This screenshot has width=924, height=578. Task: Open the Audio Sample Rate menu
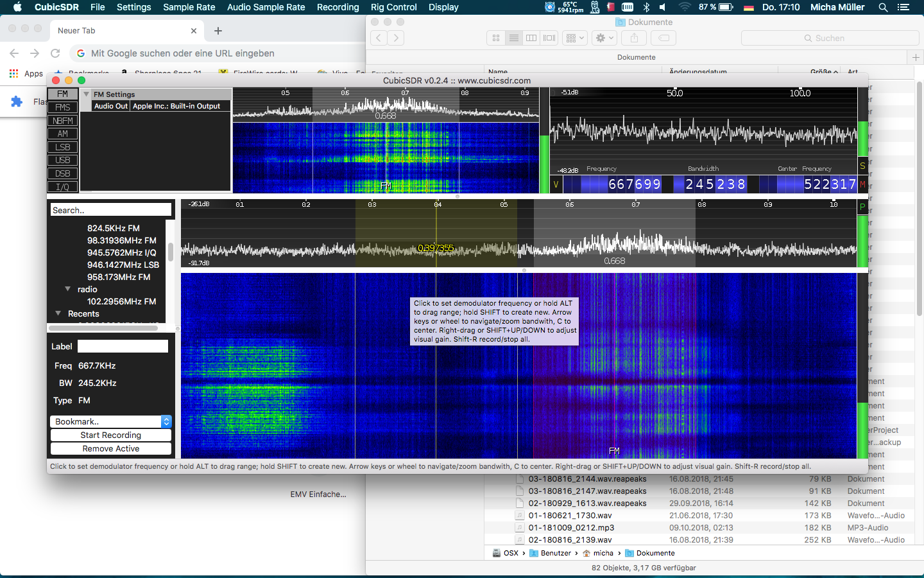[x=266, y=7]
